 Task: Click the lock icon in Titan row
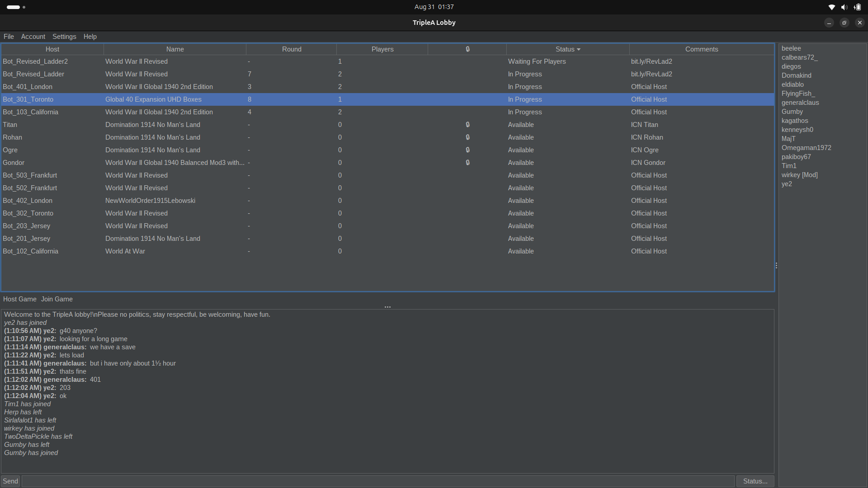tap(467, 125)
